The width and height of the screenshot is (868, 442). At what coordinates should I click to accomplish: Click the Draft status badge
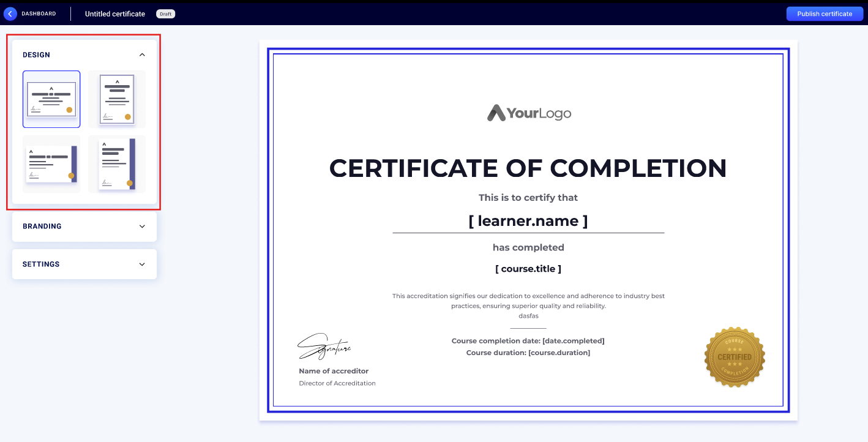coord(165,13)
